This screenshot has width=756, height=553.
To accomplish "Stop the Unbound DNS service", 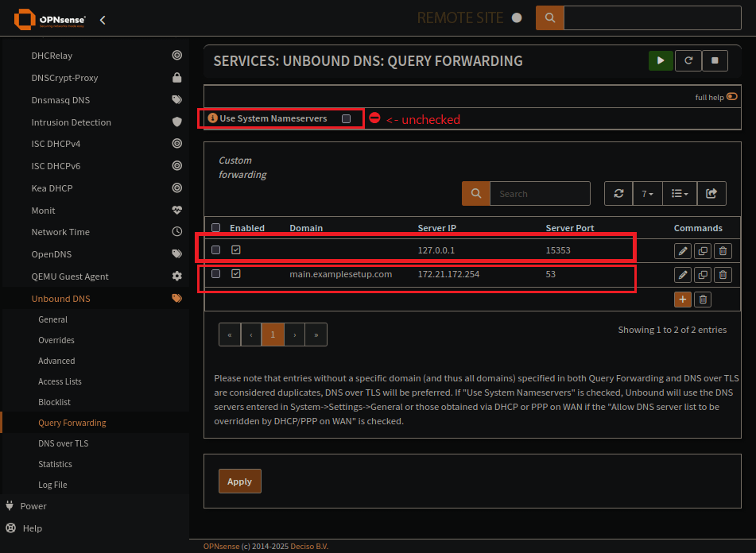I will coord(715,60).
